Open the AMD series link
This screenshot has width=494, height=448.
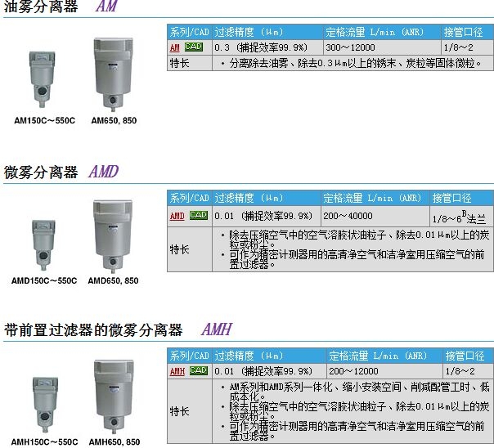pos(177,215)
